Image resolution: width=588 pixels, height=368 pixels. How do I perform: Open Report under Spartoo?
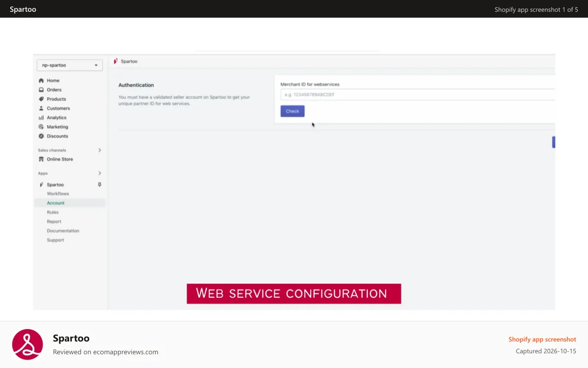click(x=54, y=222)
